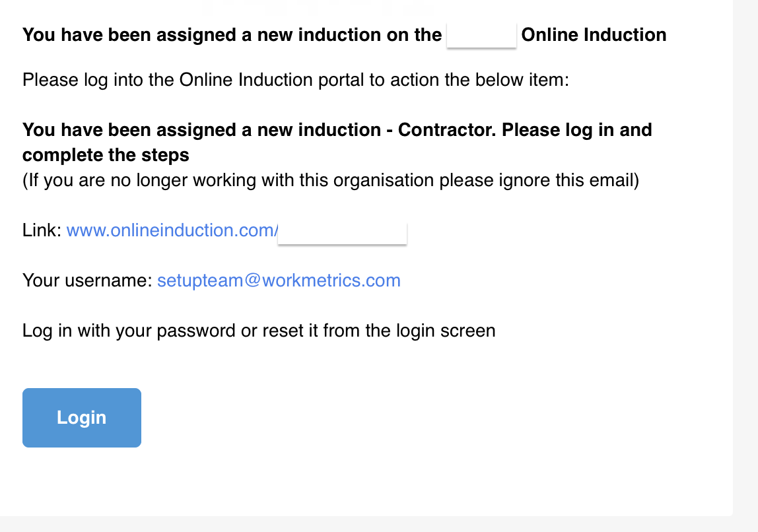
Task: Click the 'Your username:' label
Action: pos(88,281)
